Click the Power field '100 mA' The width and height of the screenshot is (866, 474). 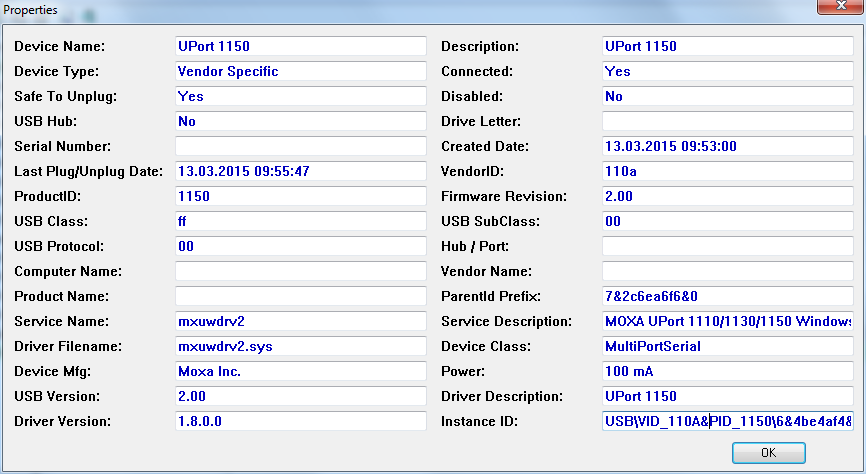pyautogui.click(x=727, y=371)
